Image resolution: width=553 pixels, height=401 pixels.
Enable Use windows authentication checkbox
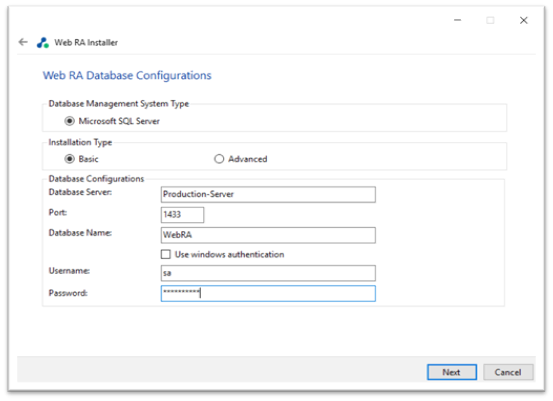165,254
